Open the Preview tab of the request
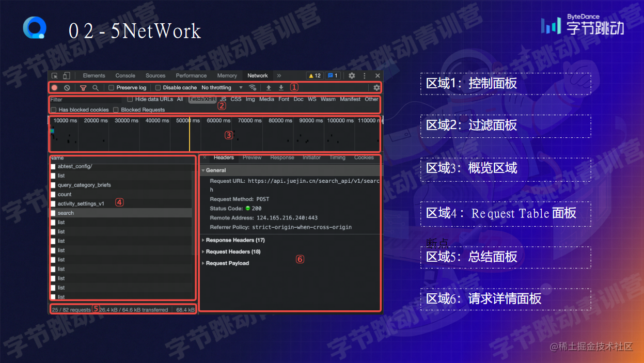This screenshot has width=644, height=363. coord(252,157)
